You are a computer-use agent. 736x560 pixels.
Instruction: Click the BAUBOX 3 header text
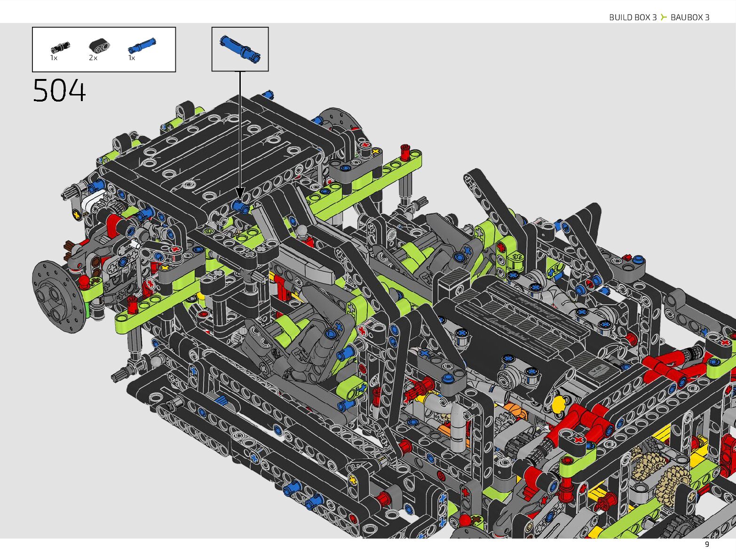pyautogui.click(x=690, y=17)
